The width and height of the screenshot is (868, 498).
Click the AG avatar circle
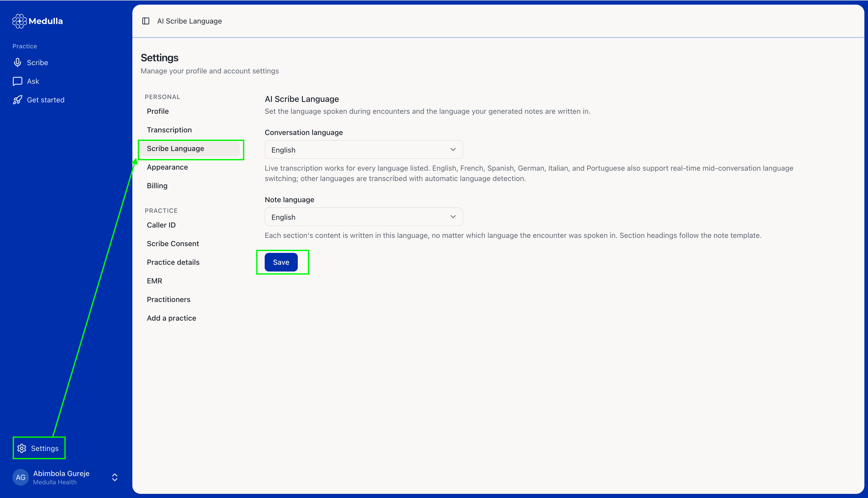20,478
